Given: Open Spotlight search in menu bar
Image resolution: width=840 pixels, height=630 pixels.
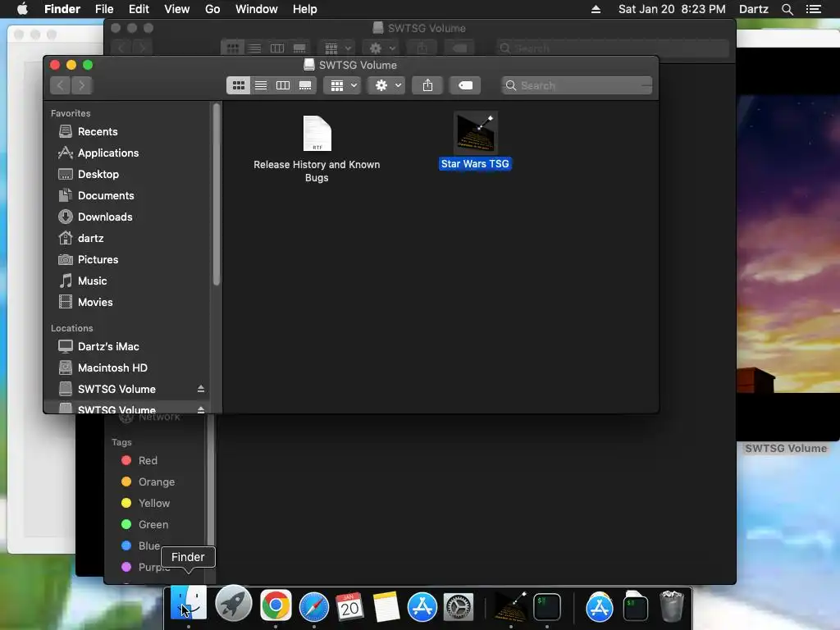Looking at the screenshot, I should [787, 9].
